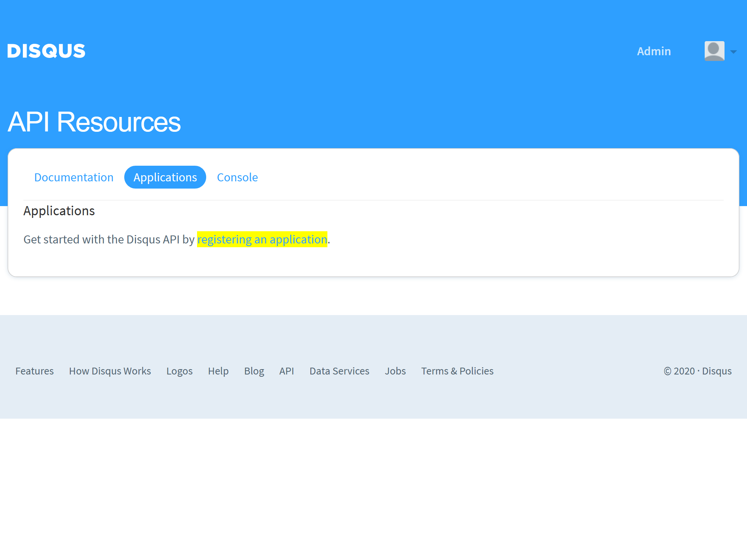Screen dimensions: 747x560
Task: Click the API Resources page heading
Action: pos(94,122)
